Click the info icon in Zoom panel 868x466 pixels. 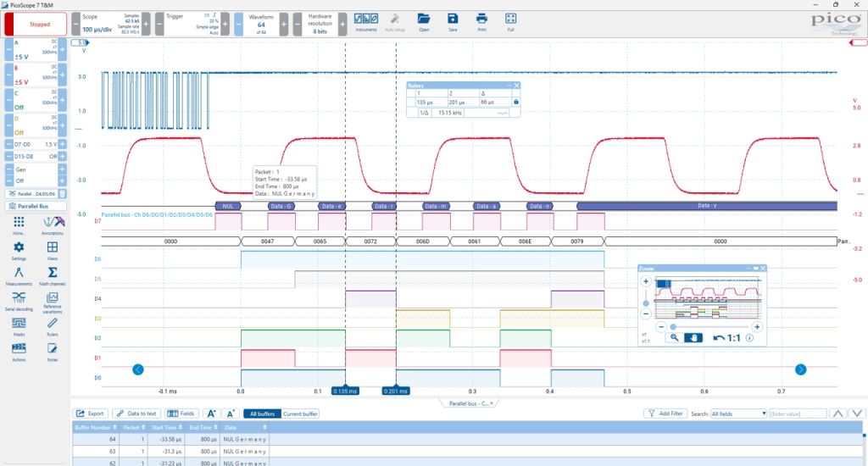tap(749, 337)
